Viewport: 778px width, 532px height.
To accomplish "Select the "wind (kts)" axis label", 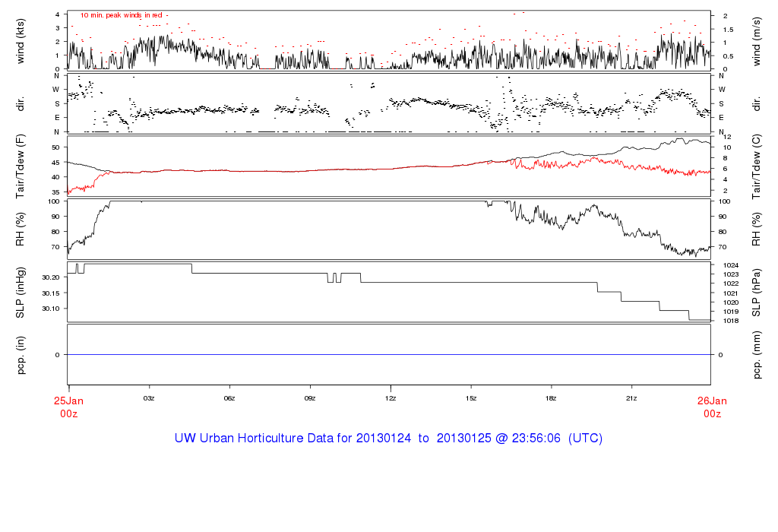I will point(21,41).
